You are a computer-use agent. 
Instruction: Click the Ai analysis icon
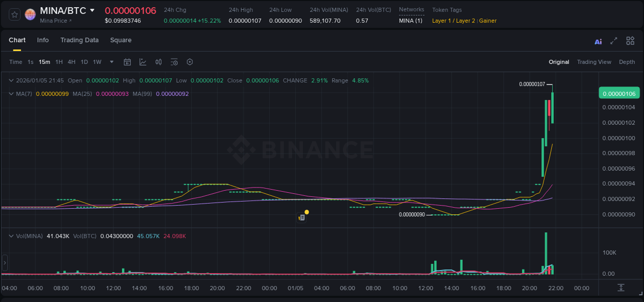click(598, 41)
